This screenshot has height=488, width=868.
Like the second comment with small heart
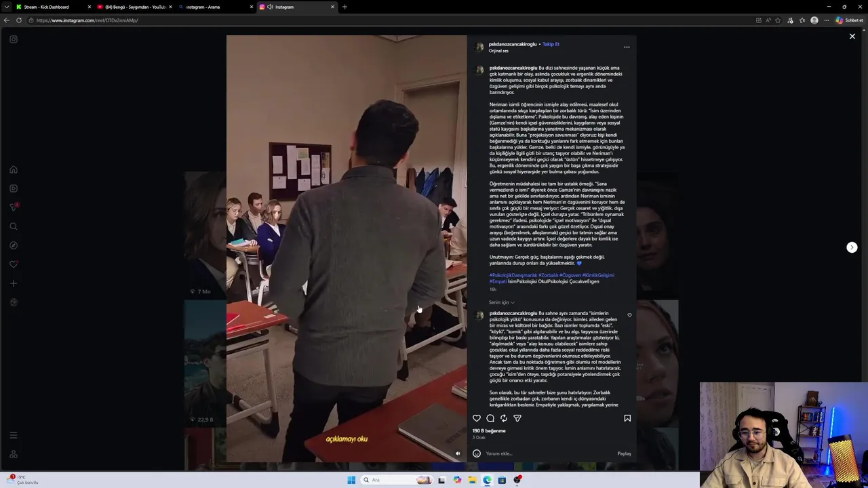(629, 315)
